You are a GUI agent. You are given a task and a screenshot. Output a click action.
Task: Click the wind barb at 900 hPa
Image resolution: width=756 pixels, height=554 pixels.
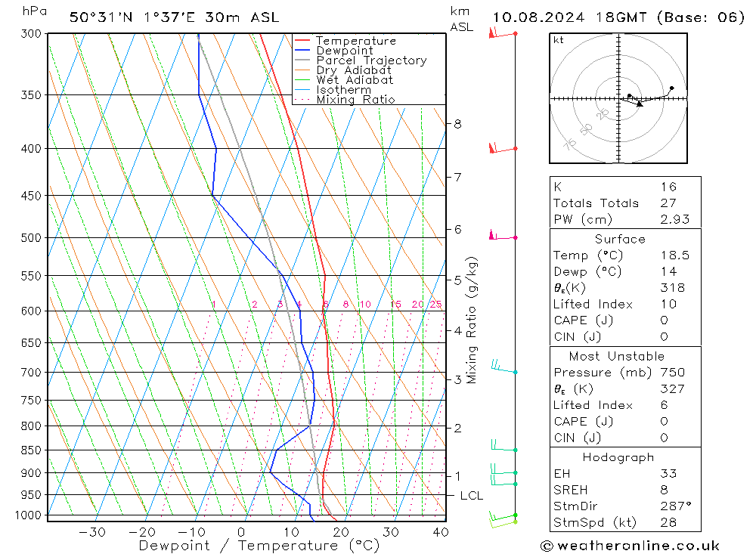[x=503, y=469]
